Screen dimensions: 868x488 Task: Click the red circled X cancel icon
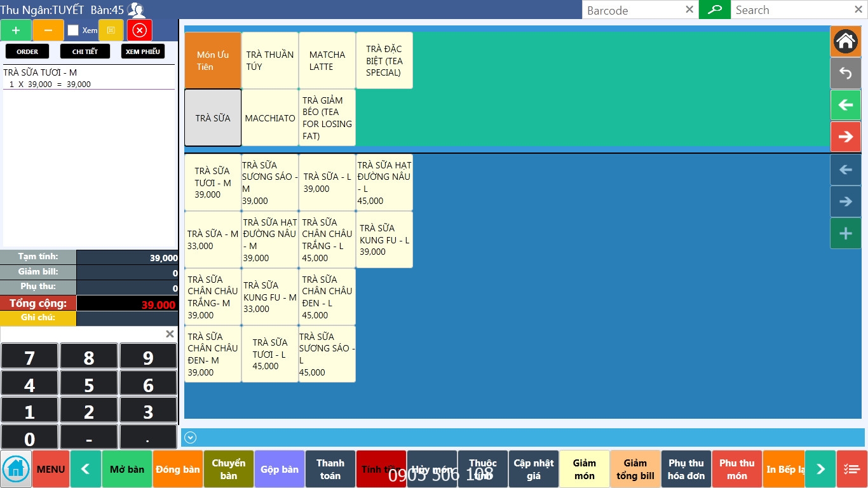pyautogui.click(x=140, y=30)
